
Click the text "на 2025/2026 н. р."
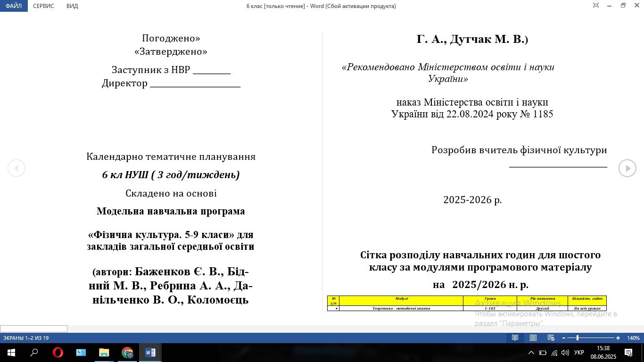[480, 285]
